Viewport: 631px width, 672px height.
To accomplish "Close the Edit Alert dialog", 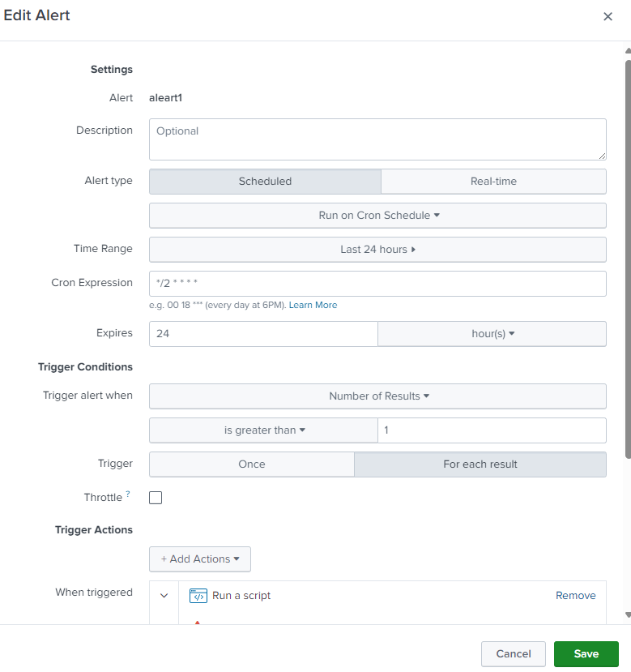I will [x=608, y=17].
